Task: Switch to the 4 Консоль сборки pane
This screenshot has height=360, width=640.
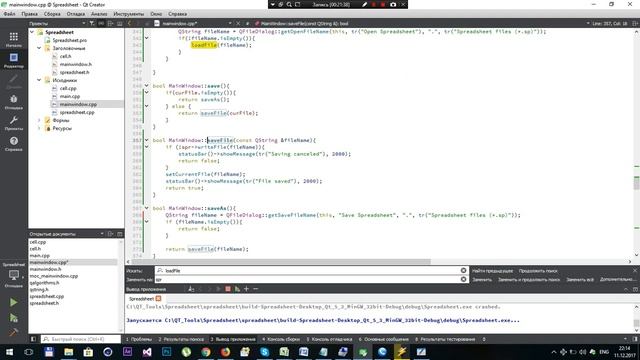Action: 281,339
